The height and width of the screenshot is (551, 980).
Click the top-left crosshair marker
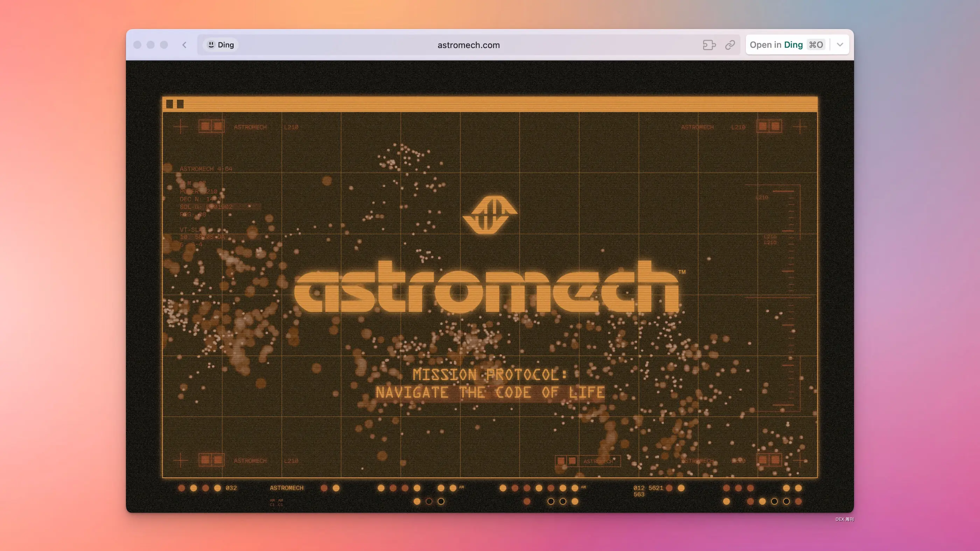(180, 127)
